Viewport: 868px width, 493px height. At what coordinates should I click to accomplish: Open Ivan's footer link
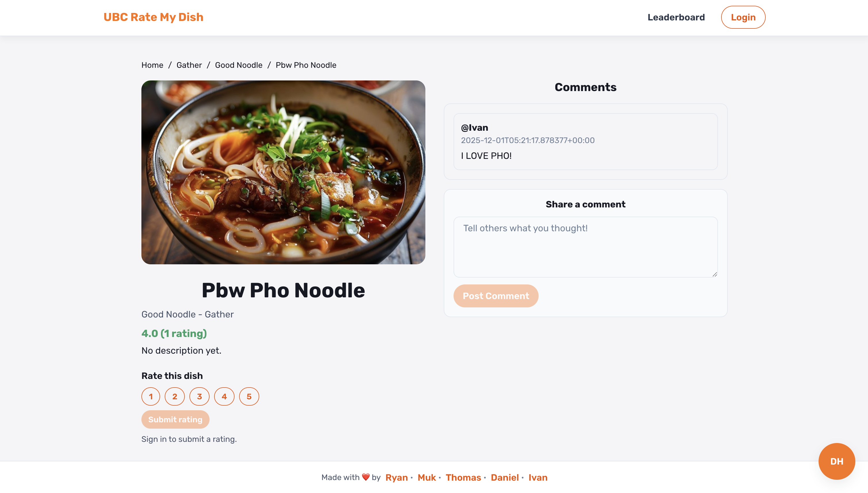coord(538,477)
